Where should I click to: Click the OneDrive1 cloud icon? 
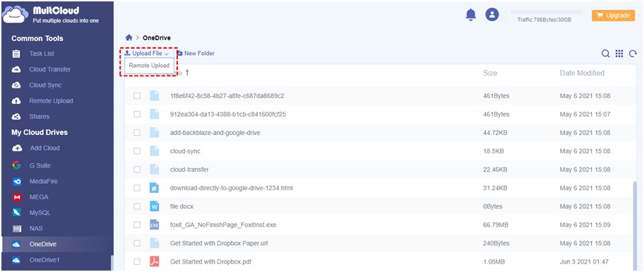coord(16,260)
